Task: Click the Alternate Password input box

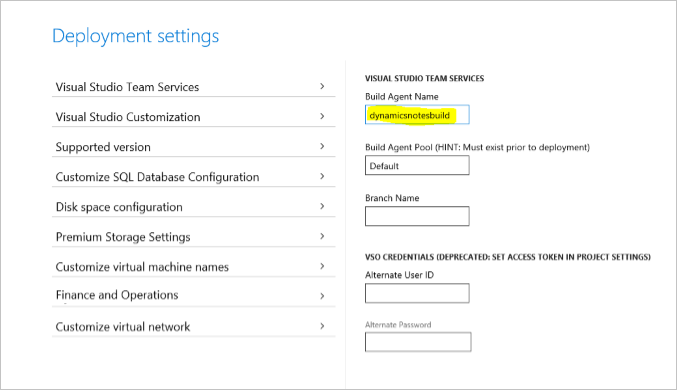Action: click(x=418, y=342)
